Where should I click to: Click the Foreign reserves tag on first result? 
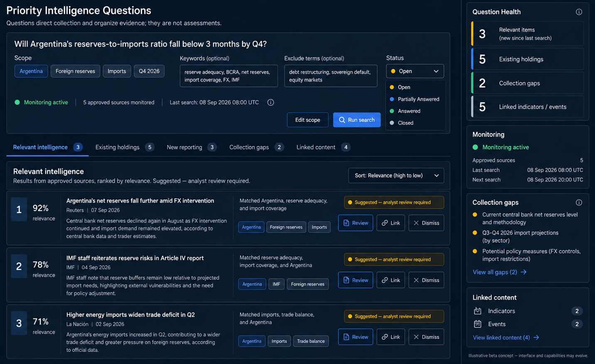286,227
